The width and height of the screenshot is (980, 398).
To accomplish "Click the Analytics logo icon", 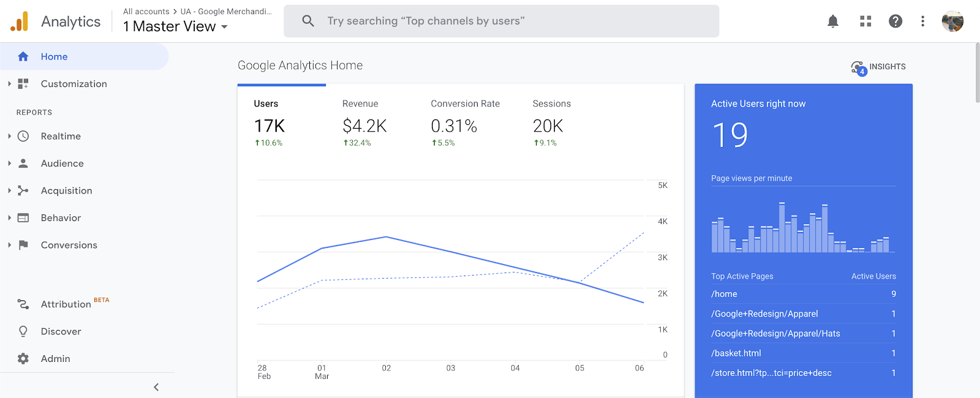I will point(19,21).
